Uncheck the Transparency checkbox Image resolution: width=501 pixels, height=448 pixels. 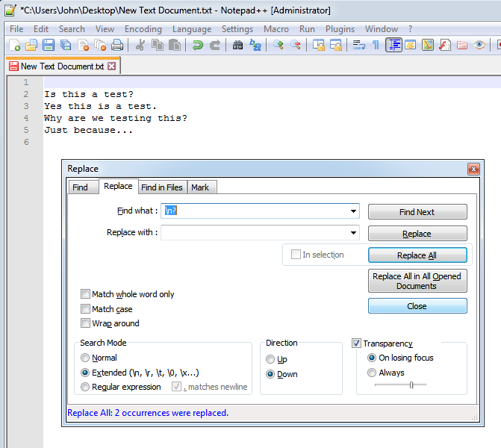tap(356, 343)
